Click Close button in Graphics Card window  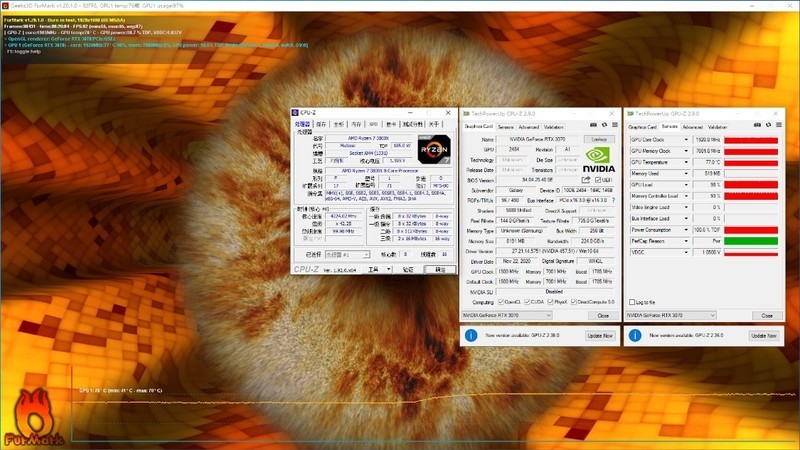tap(603, 315)
